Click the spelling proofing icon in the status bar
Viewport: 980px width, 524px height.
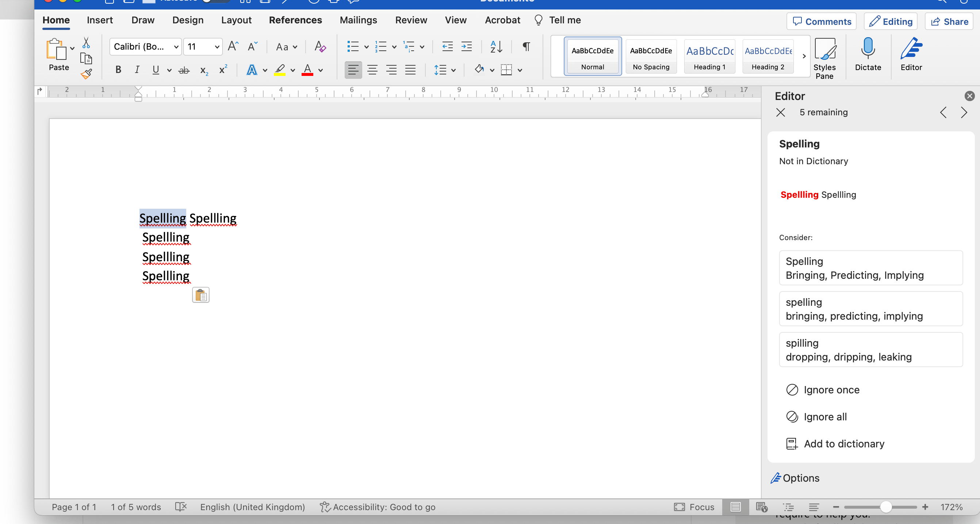tap(181, 506)
